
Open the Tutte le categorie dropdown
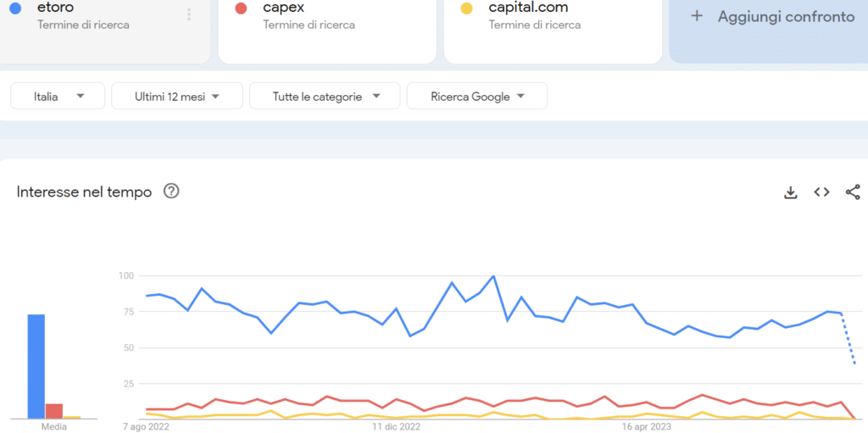tap(325, 97)
